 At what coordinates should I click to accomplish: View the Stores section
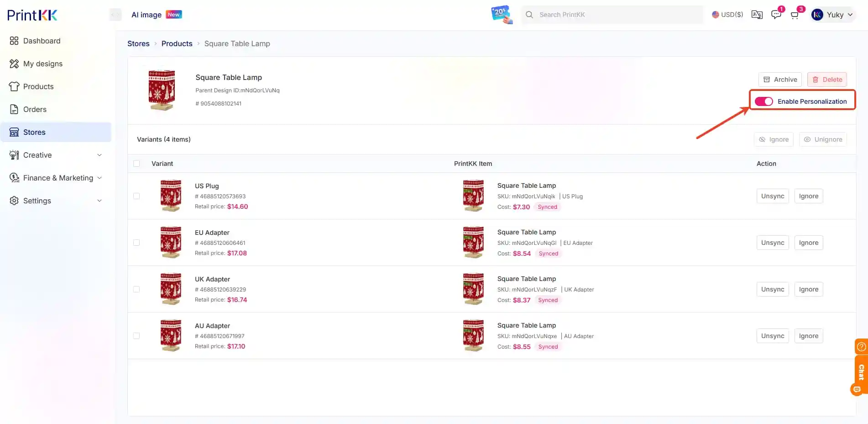[35, 132]
